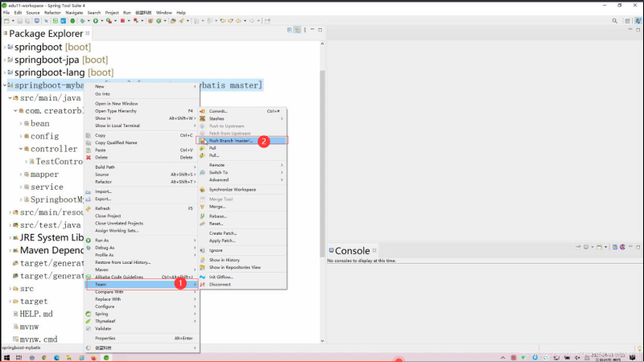Click the Windows Start button on taskbar
The width and height of the screenshot is (644, 362).
pyautogui.click(x=7, y=356)
